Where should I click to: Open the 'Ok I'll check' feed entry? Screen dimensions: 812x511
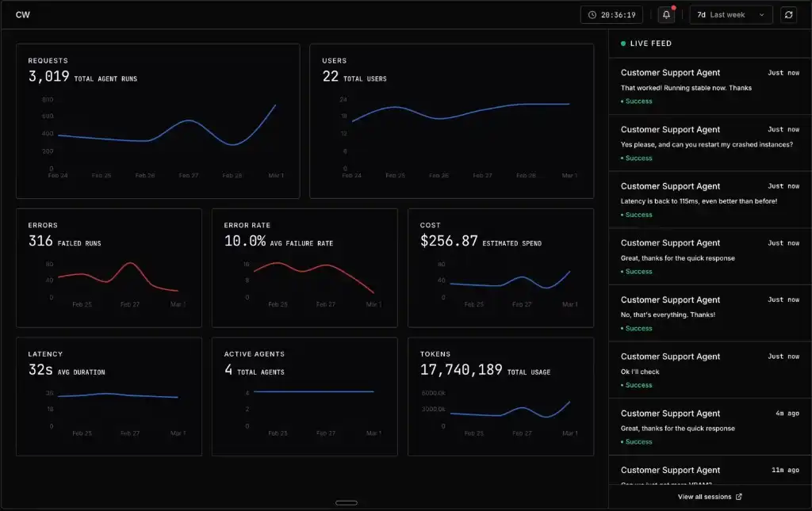click(x=710, y=371)
